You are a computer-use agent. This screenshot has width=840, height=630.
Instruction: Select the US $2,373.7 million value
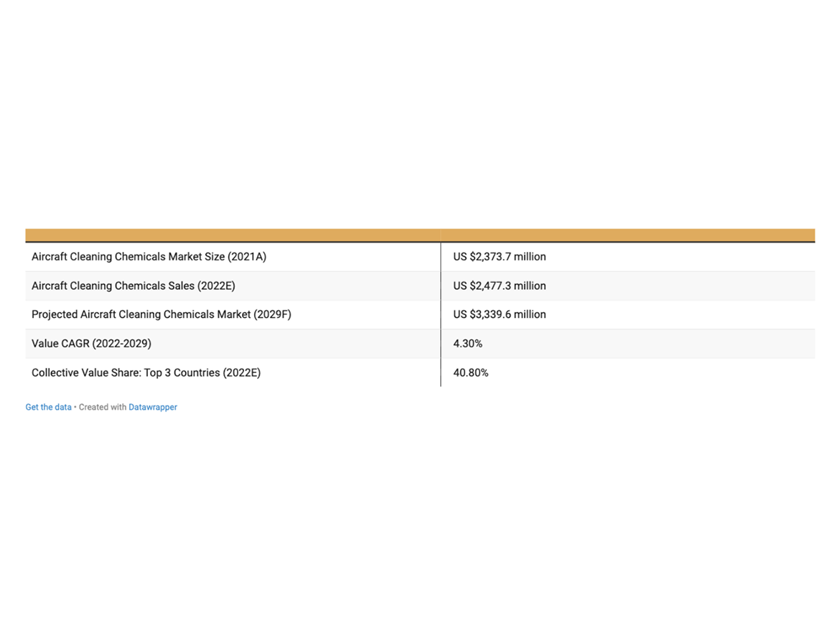[x=499, y=257]
